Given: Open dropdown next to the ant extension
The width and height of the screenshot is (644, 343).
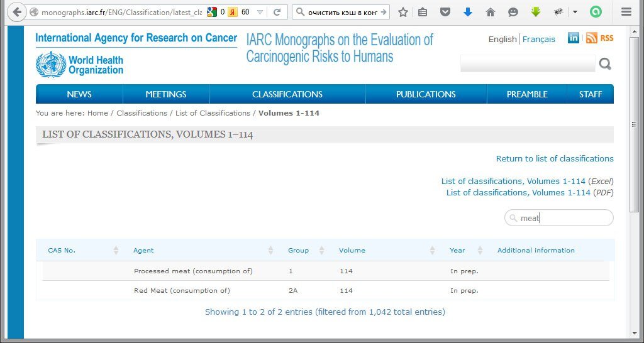Looking at the screenshot, I should coord(575,13).
